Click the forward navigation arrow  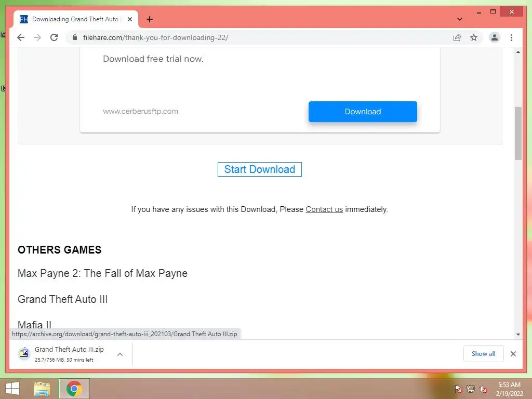(x=37, y=37)
